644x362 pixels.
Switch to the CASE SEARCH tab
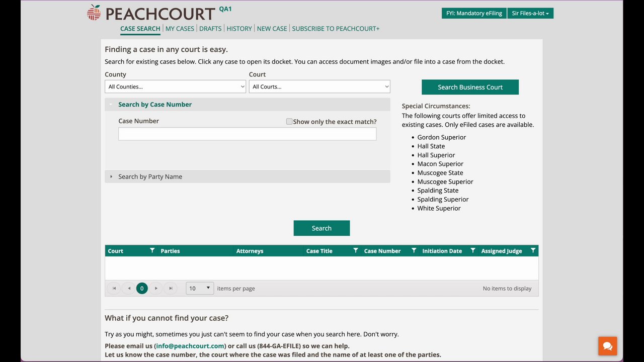140,29
